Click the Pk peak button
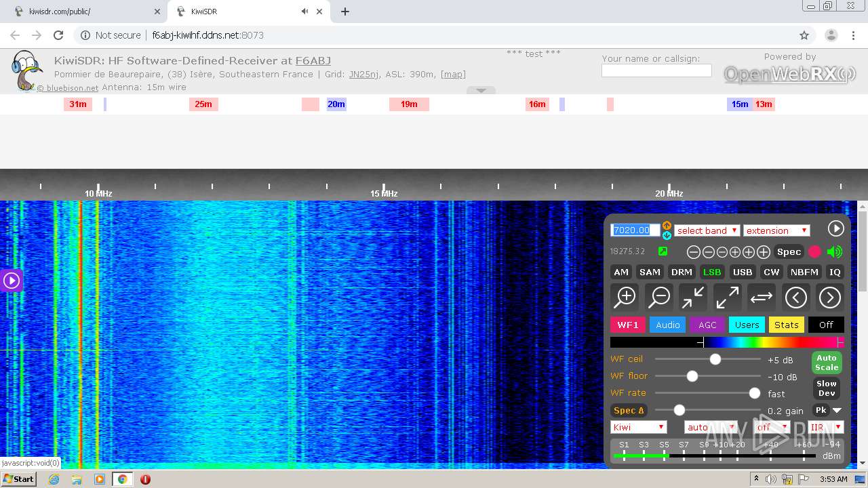The height and width of the screenshot is (488, 868). click(x=821, y=410)
